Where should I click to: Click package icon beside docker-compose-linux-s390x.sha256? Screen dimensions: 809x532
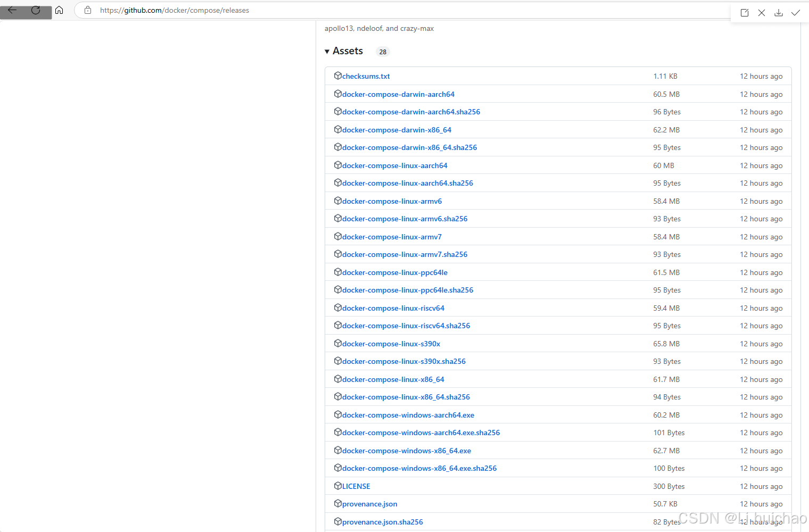(x=337, y=361)
